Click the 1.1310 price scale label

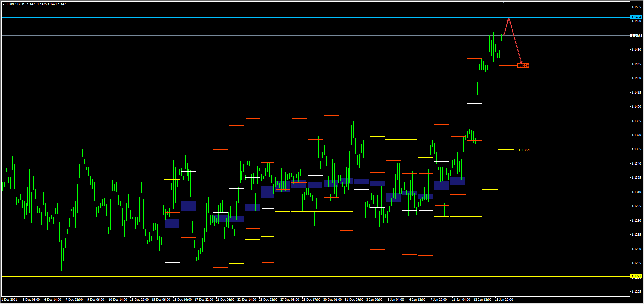(636, 192)
